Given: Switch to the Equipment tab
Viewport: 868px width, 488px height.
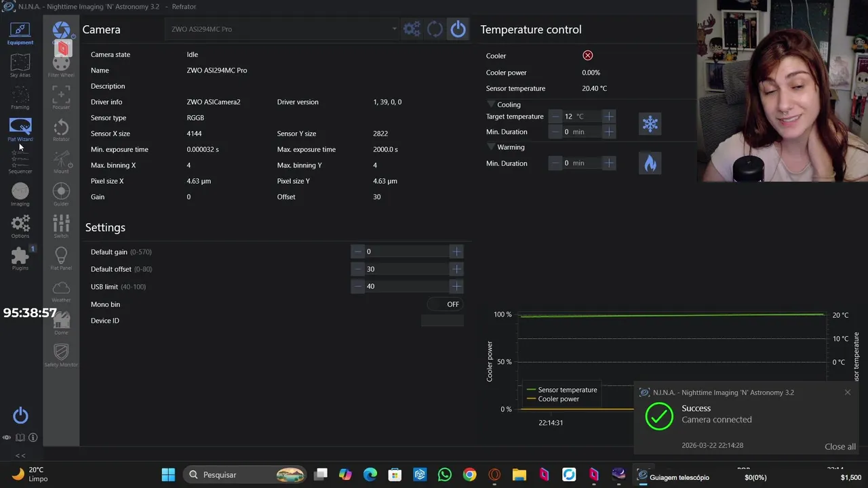Looking at the screenshot, I should click(x=20, y=33).
